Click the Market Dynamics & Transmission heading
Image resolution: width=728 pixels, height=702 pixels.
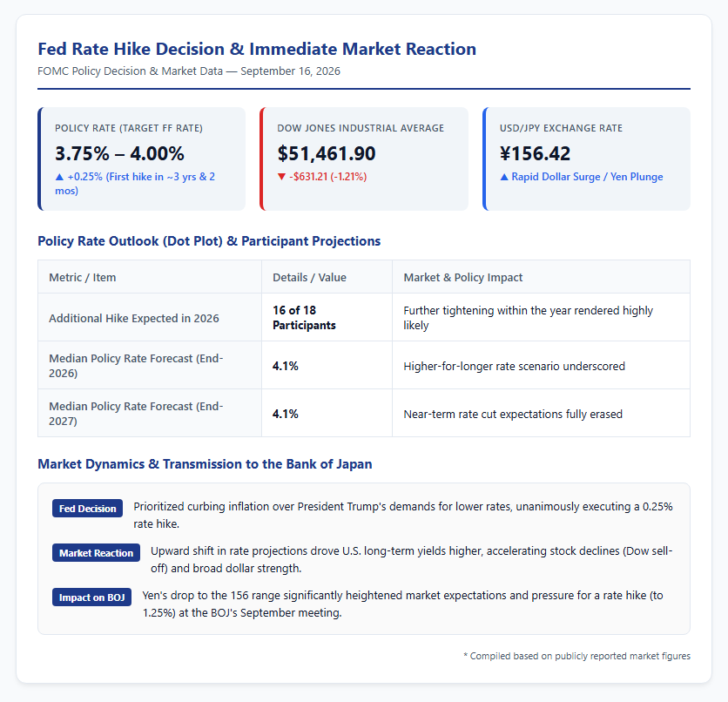(205, 464)
